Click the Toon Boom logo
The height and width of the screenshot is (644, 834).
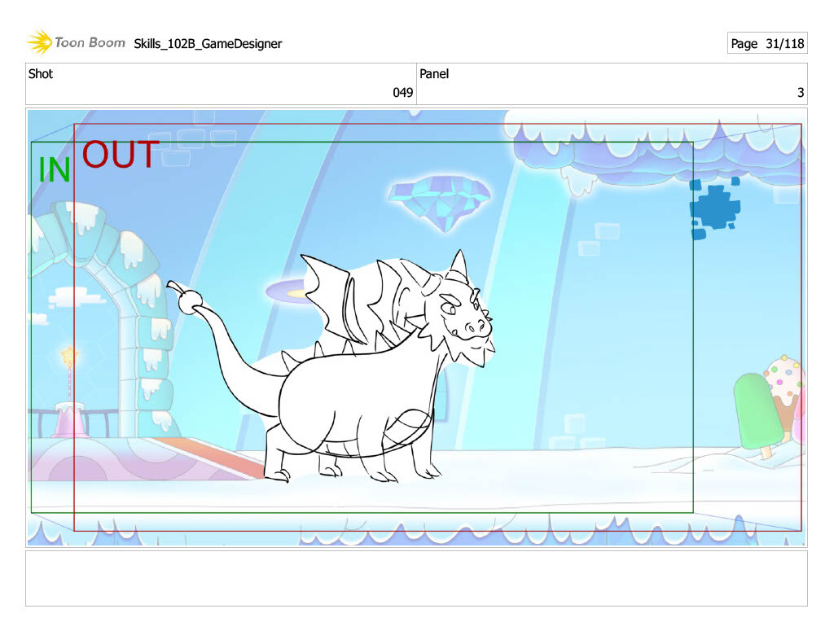point(76,42)
